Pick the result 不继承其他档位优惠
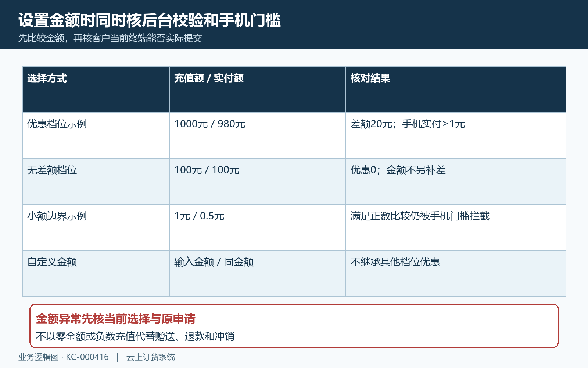588x368 pixels. coord(395,262)
